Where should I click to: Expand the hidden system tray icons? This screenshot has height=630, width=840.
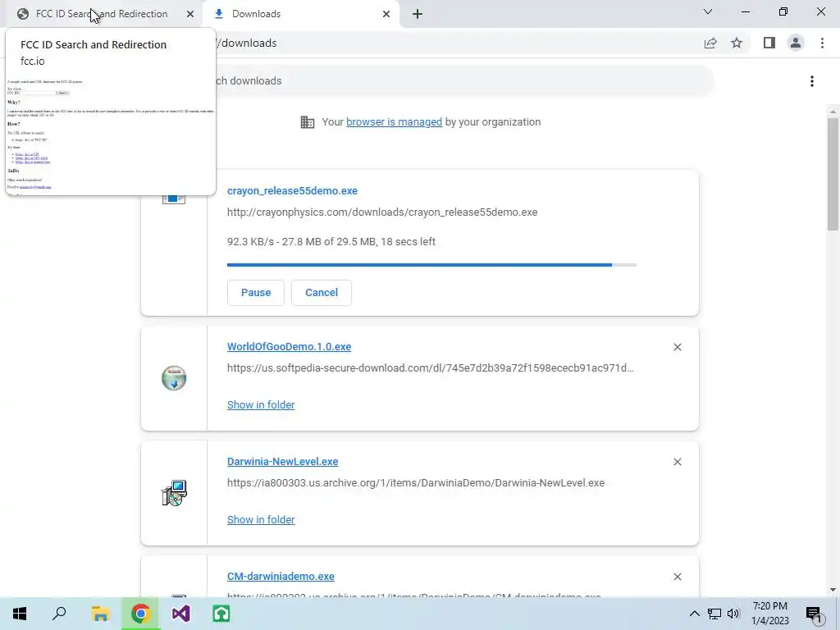coord(694,614)
